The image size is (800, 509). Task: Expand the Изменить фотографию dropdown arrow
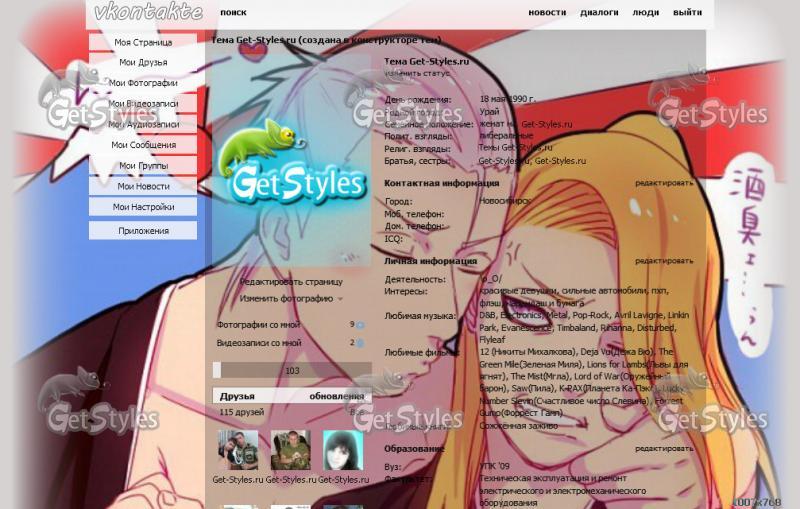coord(340,299)
